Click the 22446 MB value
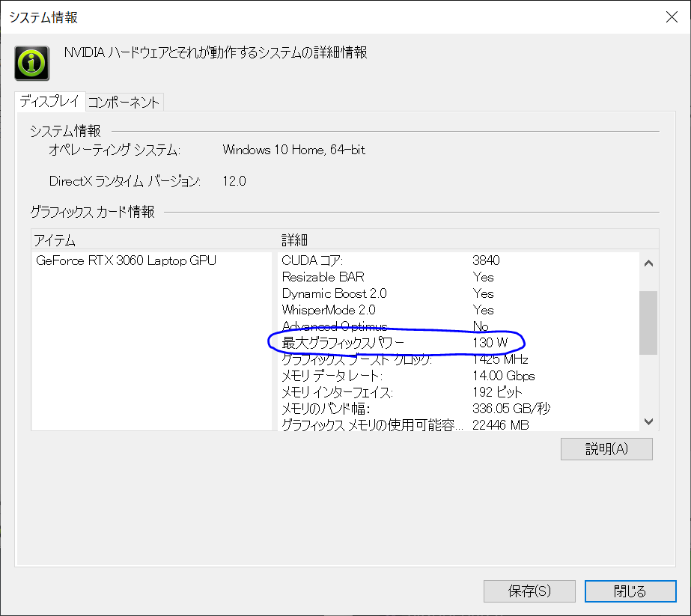691x616 pixels. point(501,425)
